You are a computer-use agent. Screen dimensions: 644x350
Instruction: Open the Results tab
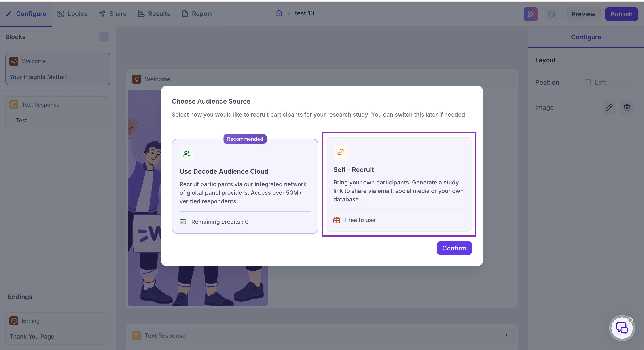pos(154,14)
